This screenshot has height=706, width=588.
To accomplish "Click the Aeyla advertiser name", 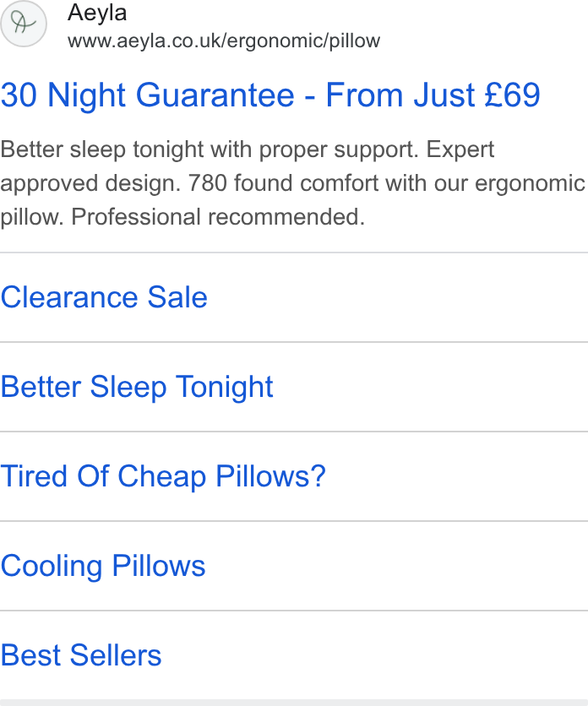I will [x=97, y=13].
